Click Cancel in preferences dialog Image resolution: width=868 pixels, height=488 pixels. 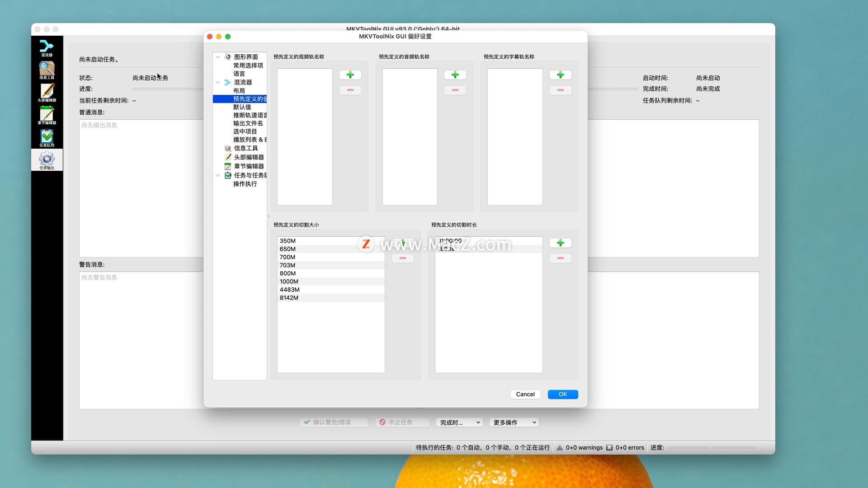pyautogui.click(x=525, y=394)
